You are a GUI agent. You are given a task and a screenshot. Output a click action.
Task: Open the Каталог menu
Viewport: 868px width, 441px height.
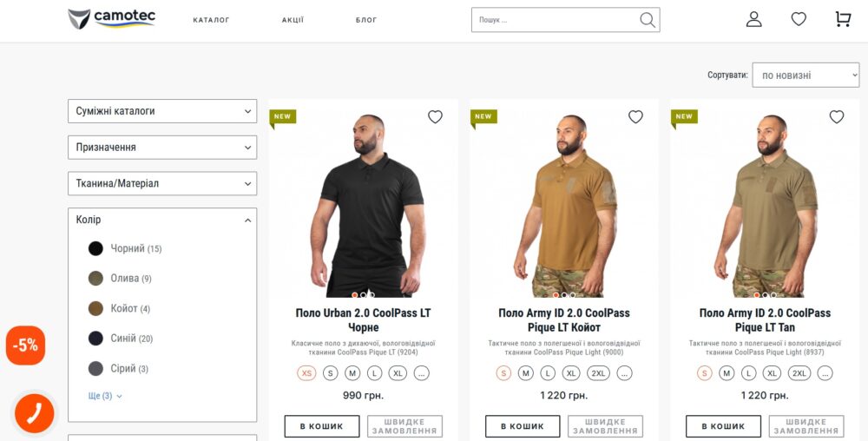coord(211,20)
